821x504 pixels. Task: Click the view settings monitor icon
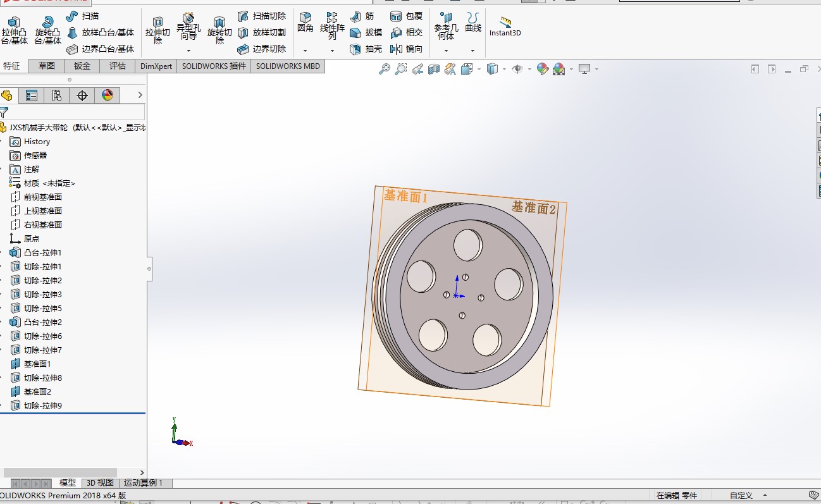click(584, 70)
